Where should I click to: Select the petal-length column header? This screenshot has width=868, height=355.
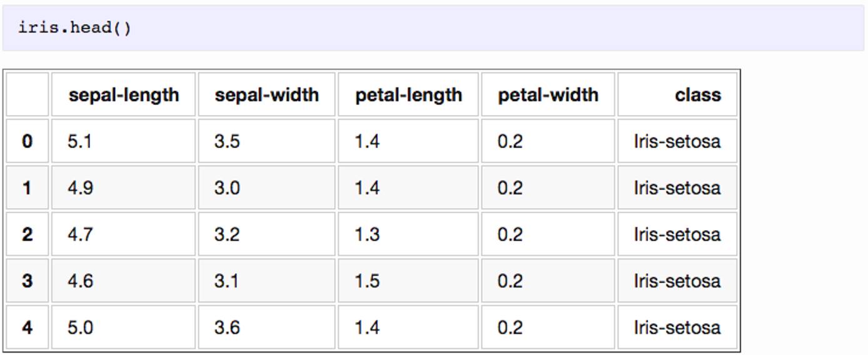pos(408,95)
